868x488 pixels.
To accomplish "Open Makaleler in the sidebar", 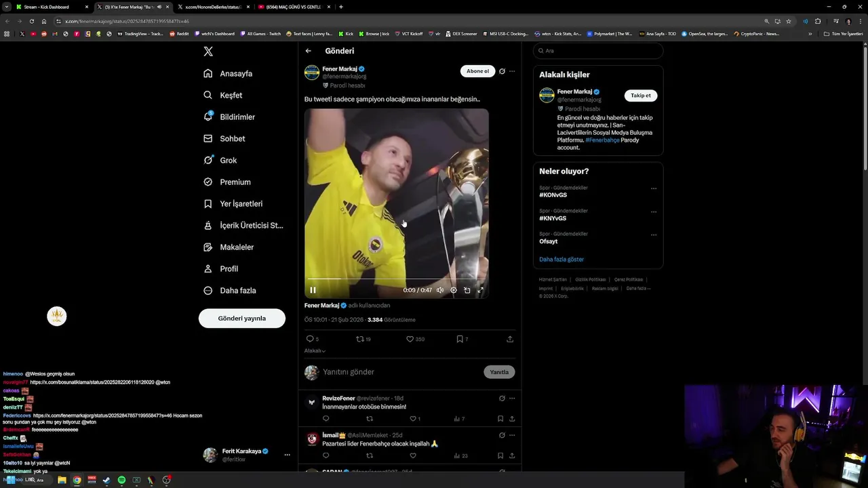I will [x=229, y=247].
